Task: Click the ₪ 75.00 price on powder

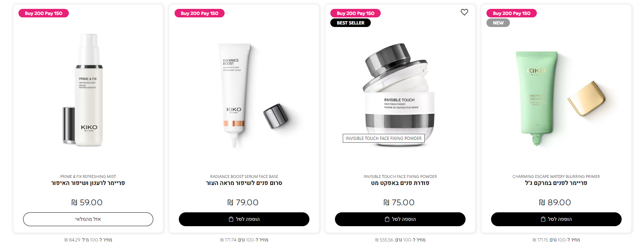Action: [x=399, y=202]
